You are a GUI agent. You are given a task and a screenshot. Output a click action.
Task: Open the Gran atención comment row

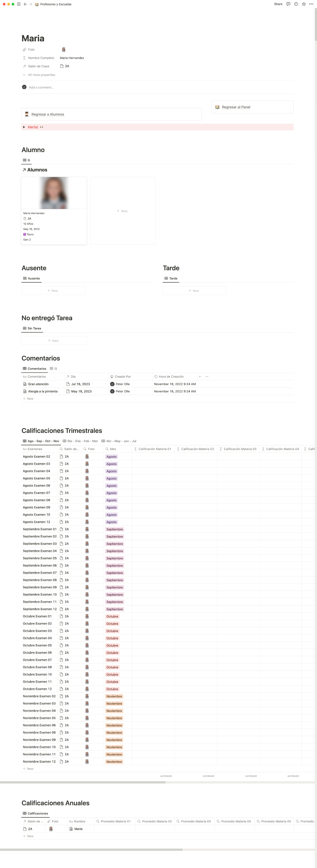tap(38, 384)
